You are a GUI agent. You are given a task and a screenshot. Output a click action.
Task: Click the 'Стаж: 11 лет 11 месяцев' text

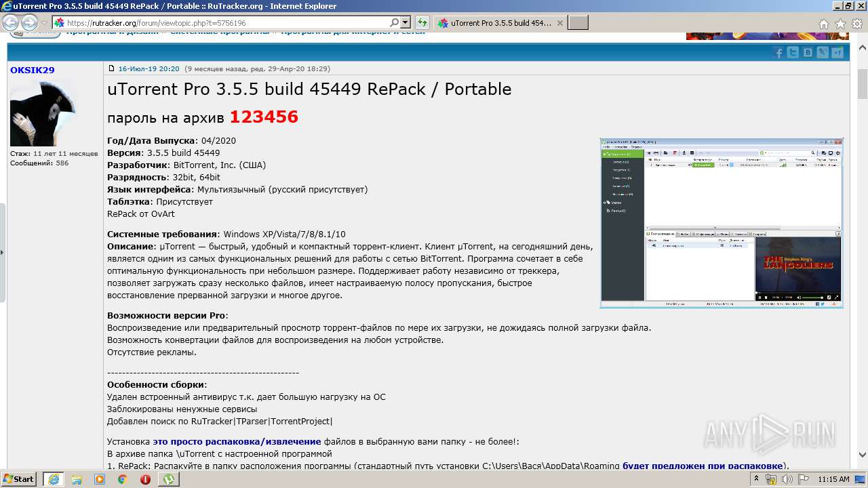(54, 153)
